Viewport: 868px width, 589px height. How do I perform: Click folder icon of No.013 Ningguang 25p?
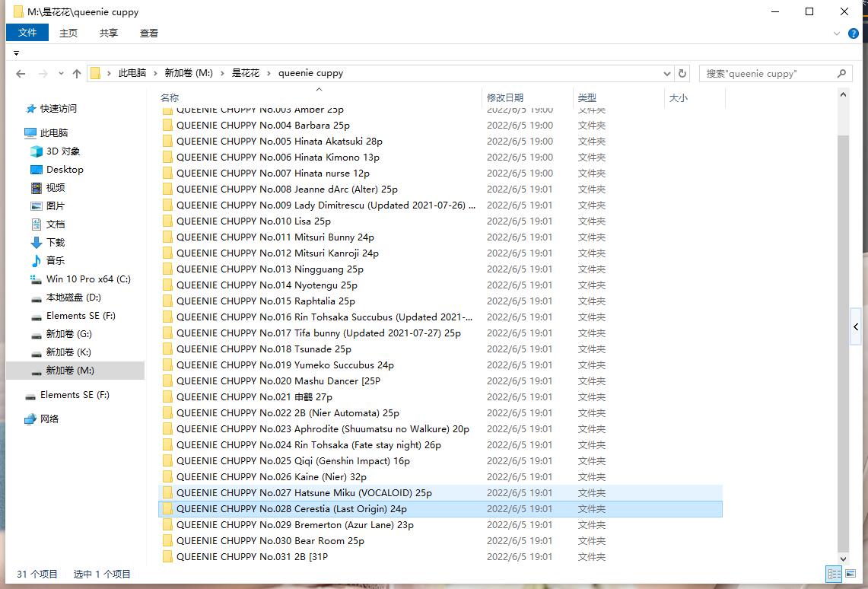coord(167,269)
